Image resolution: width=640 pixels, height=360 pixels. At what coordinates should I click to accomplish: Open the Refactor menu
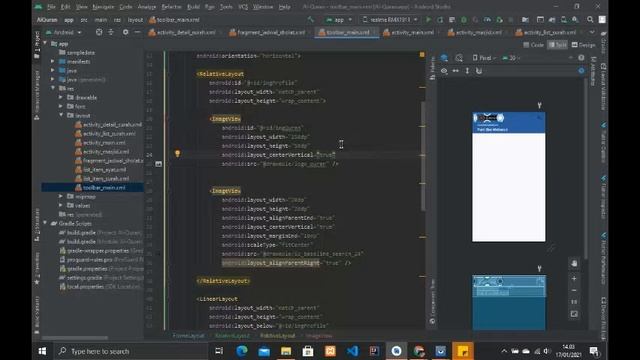click(171, 7)
